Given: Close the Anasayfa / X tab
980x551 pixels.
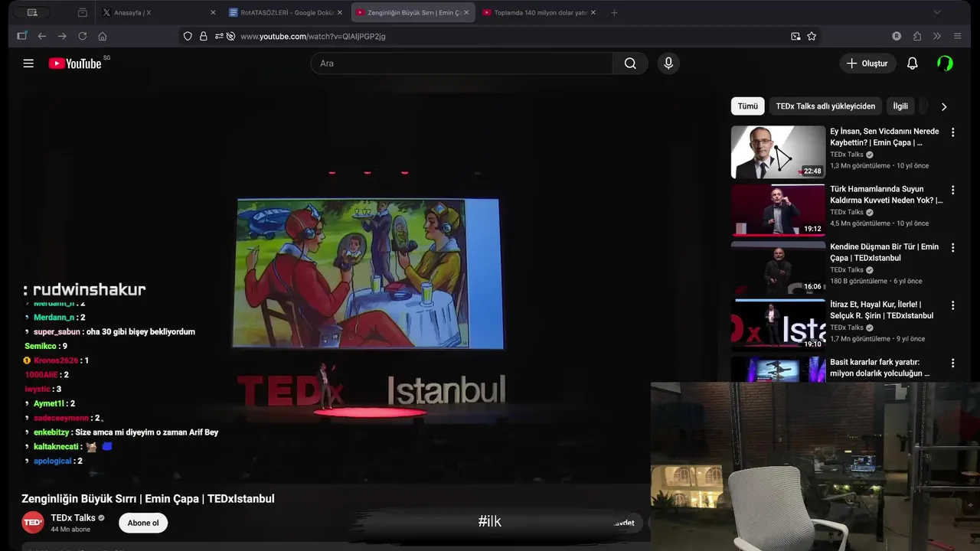Looking at the screenshot, I should click(x=213, y=12).
